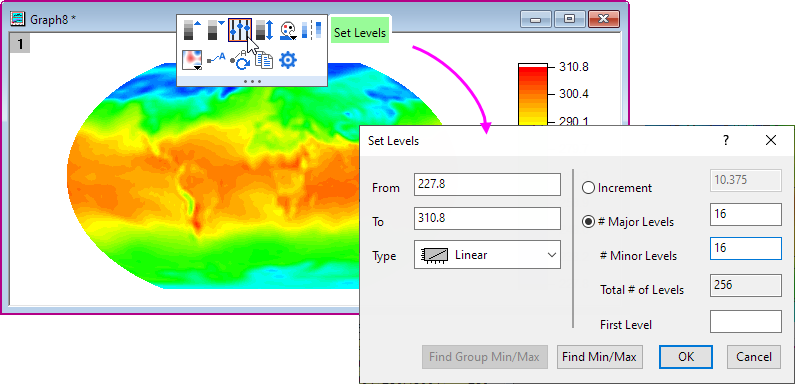
Task: Cancel the Set Levels dialog
Action: point(754,357)
